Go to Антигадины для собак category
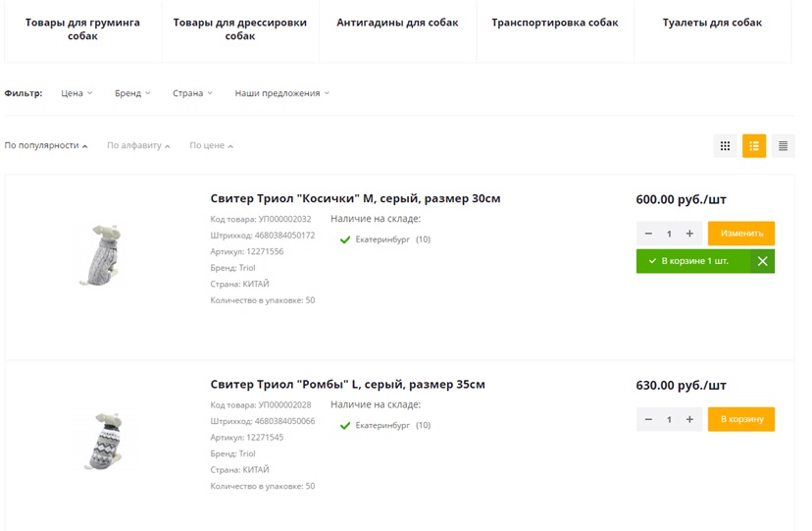 pos(397,23)
